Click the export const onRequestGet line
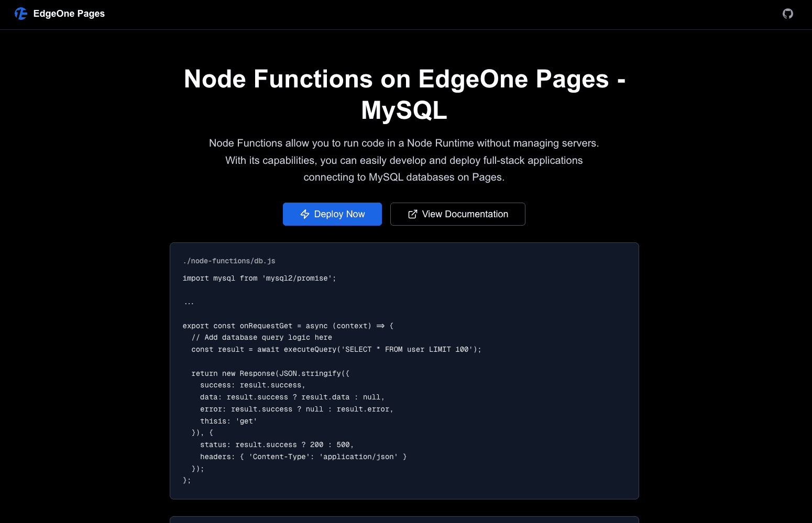Image resolution: width=812 pixels, height=523 pixels. [288, 326]
